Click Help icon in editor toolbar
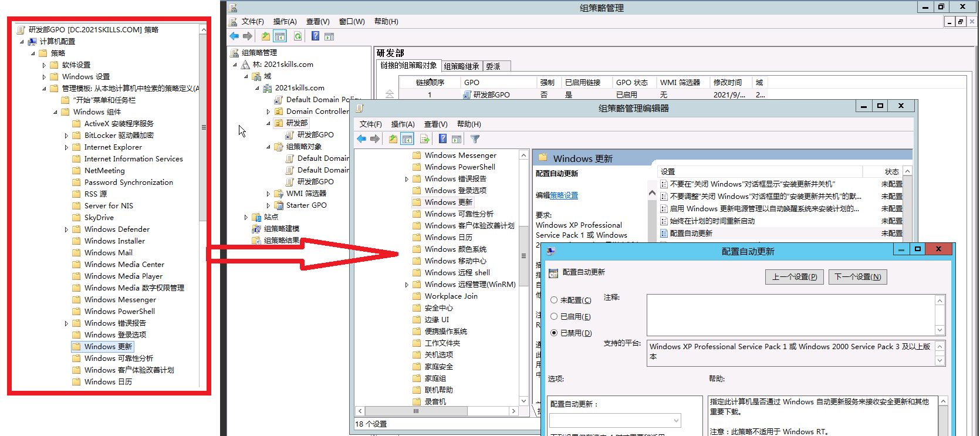The image size is (980, 436). click(443, 139)
